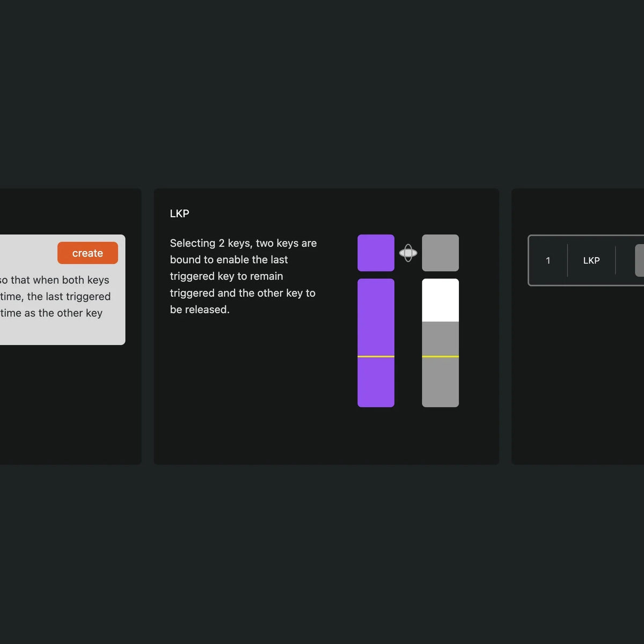This screenshot has width=644, height=644.
Task: Click the gray key block in the row
Action: coord(639,260)
